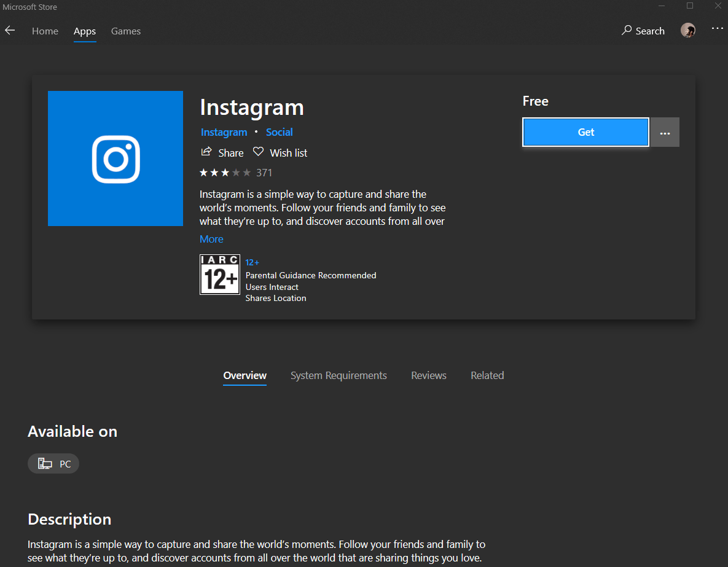Viewport: 728px width, 567px height.
Task: Select the Apps tab
Action: (x=85, y=31)
